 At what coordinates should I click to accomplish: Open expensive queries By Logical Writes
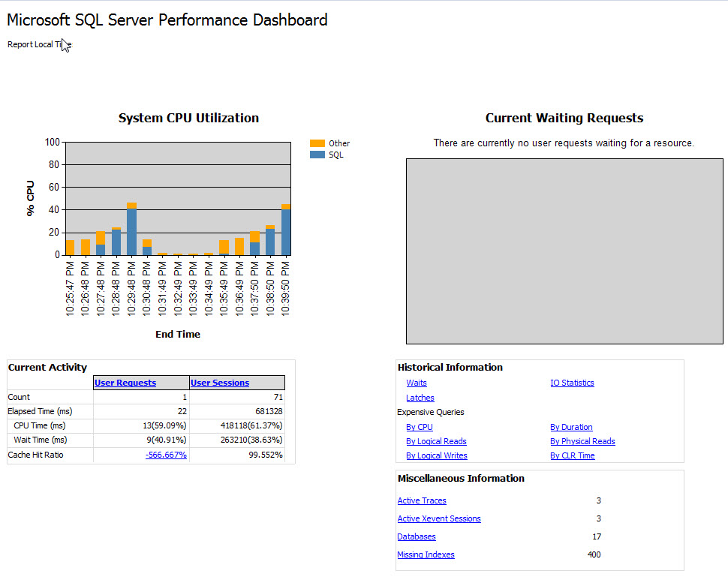(x=436, y=455)
